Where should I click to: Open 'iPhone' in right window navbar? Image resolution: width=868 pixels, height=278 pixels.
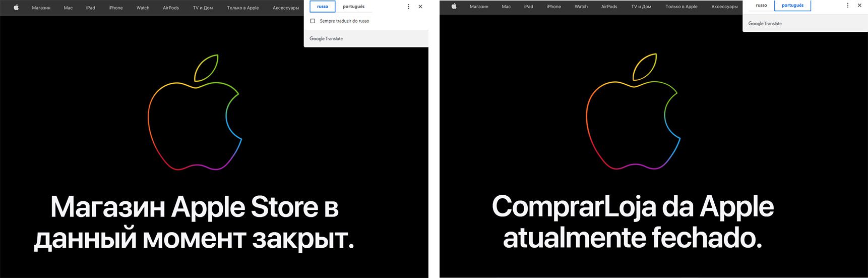coord(554,7)
